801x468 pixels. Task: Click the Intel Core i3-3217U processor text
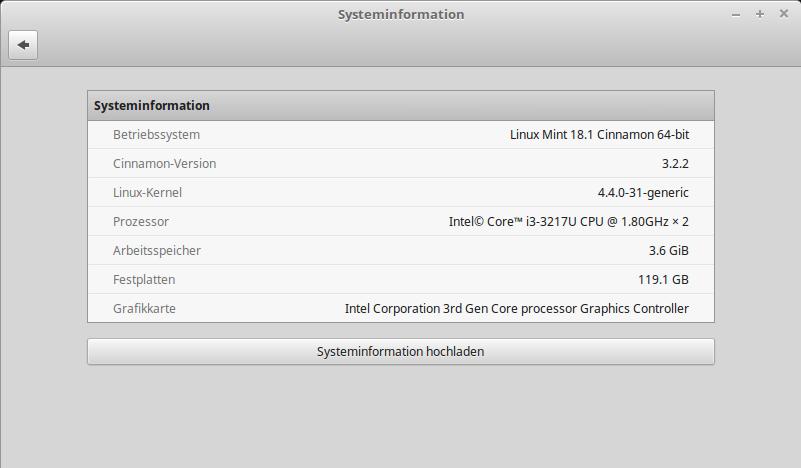(569, 222)
